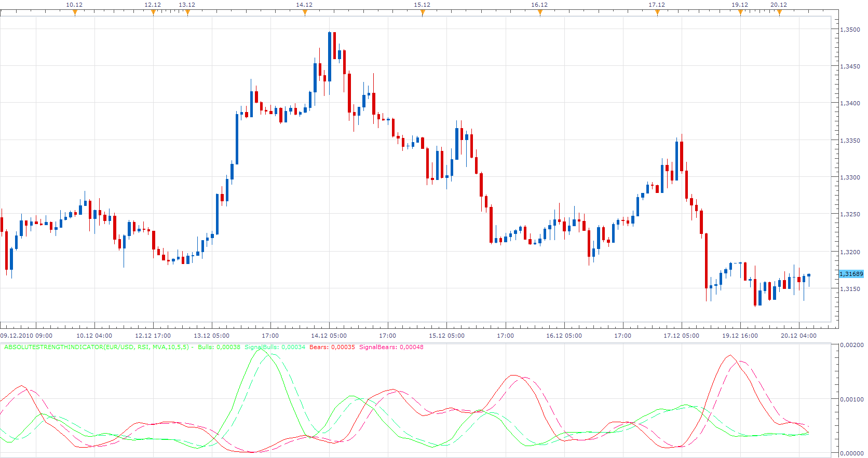Select the 17.12 orange triangle marker

click(x=657, y=13)
